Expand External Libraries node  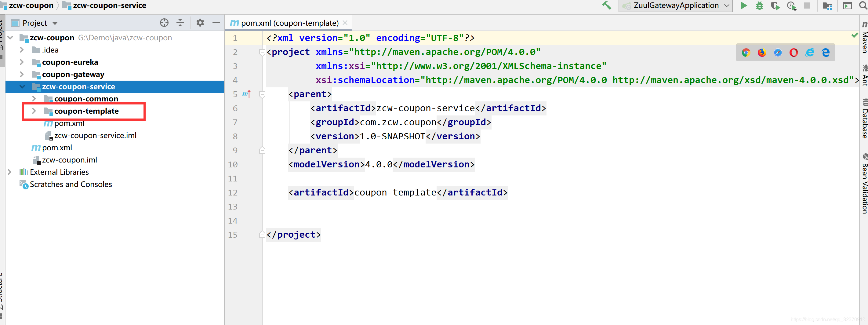[x=10, y=172]
